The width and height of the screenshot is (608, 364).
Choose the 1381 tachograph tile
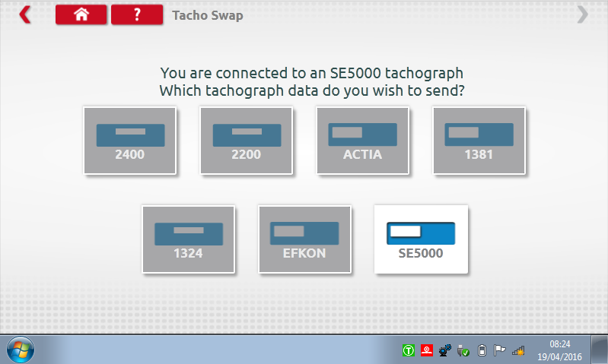479,141
